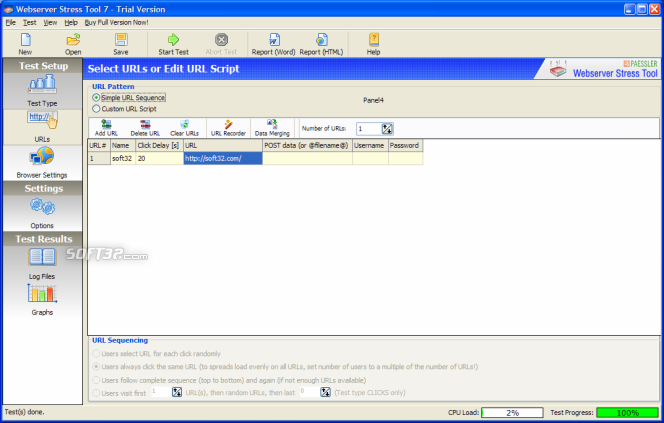Generate Report (HTML)
Image resolution: width=664 pixels, height=423 pixels.
321,44
